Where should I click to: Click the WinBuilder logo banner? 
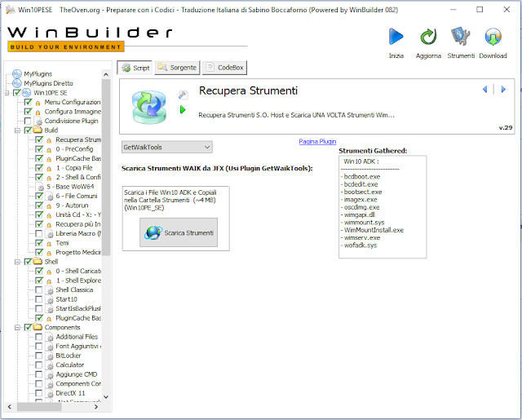[90, 38]
